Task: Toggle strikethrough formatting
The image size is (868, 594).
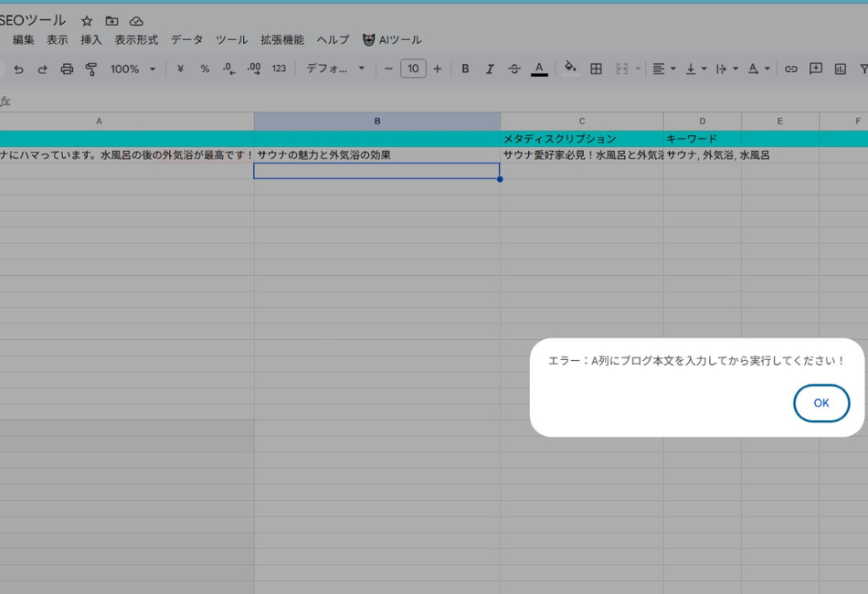Action: click(x=514, y=69)
